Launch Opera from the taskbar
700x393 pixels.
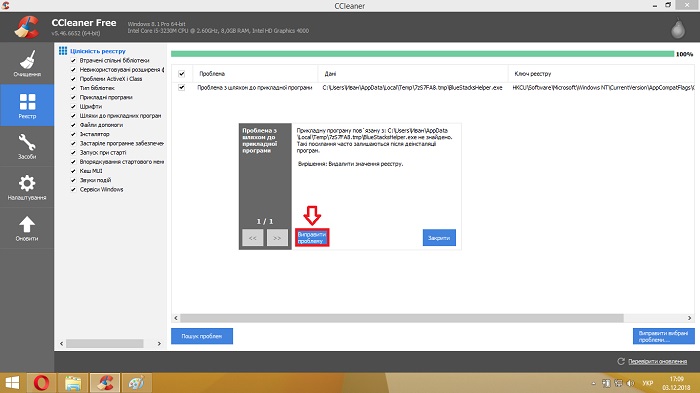(41, 383)
